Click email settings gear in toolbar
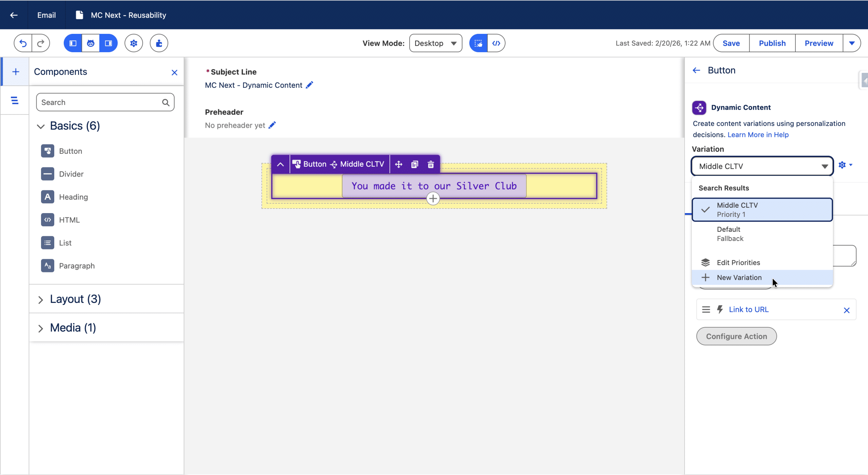The height and width of the screenshot is (475, 868). pos(134,43)
